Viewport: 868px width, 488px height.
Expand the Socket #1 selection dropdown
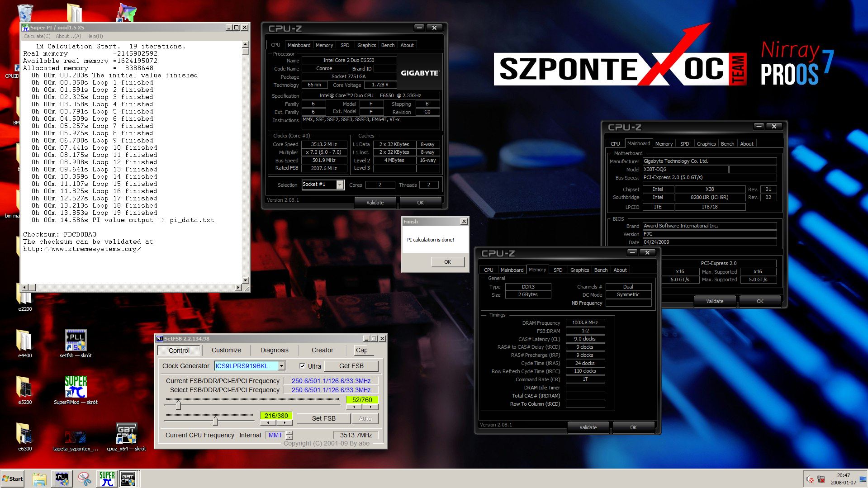pos(340,185)
